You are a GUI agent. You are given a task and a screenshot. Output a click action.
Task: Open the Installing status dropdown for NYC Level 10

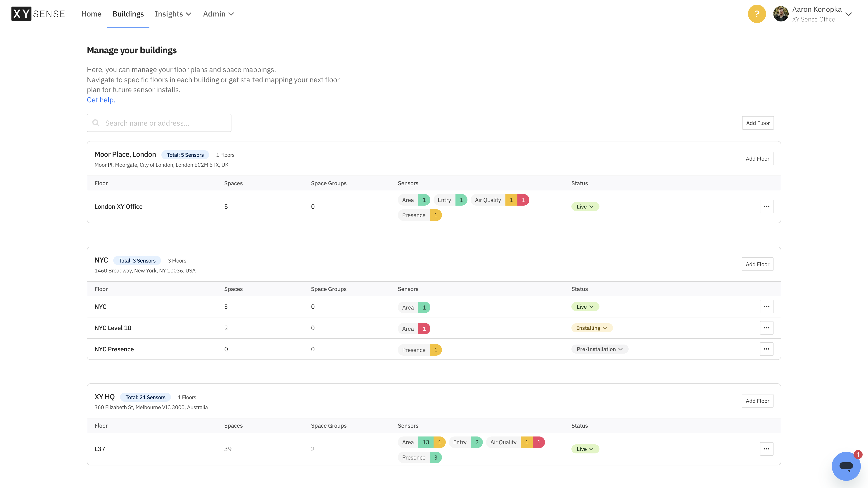(x=592, y=328)
